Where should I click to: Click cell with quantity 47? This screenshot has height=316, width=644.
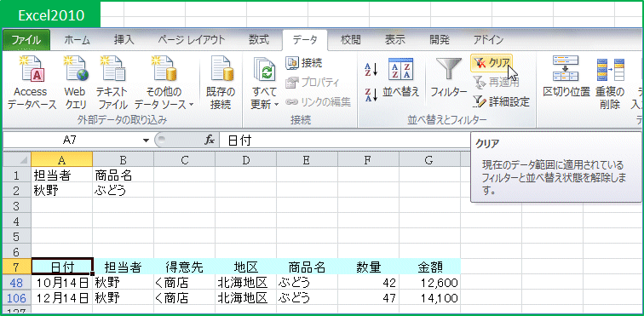(368, 297)
